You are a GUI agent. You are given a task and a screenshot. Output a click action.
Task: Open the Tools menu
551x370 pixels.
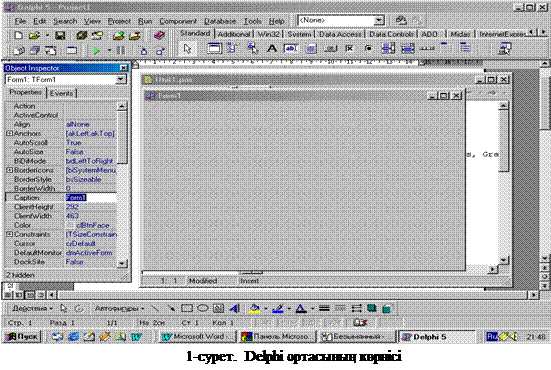(x=252, y=21)
